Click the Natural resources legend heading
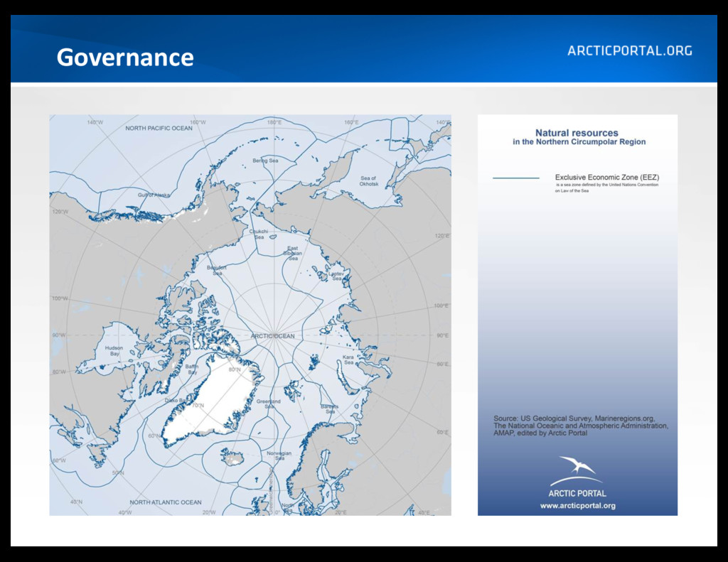This screenshot has height=562, width=728. point(579,137)
